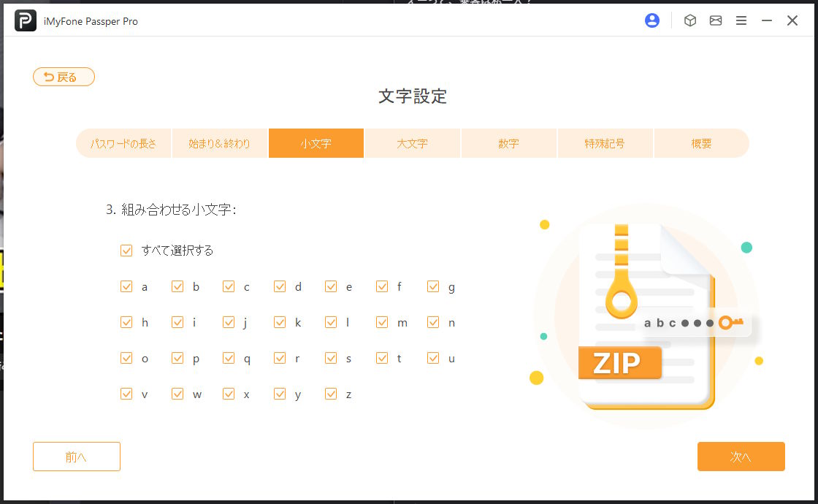
Task: Open the hamburger menu in title bar
Action: point(741,21)
